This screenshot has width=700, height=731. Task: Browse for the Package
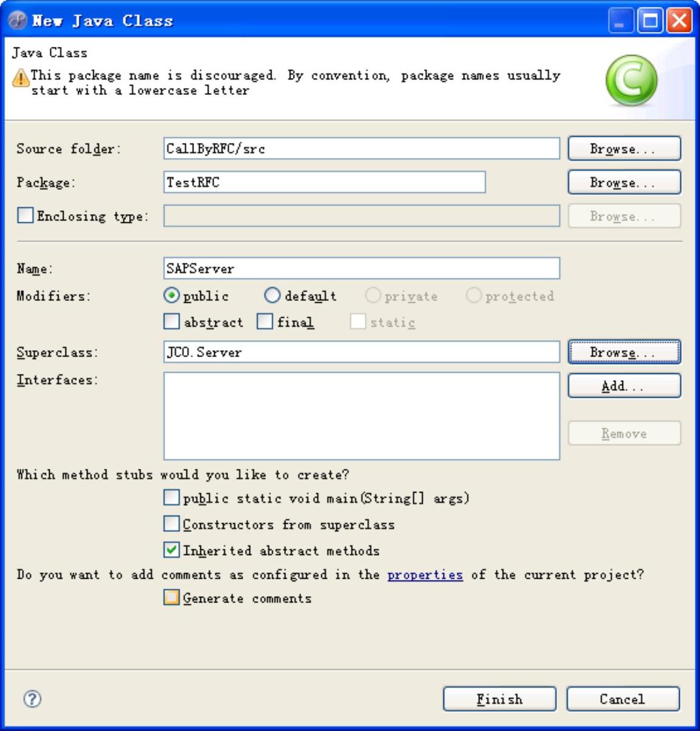[x=624, y=182]
